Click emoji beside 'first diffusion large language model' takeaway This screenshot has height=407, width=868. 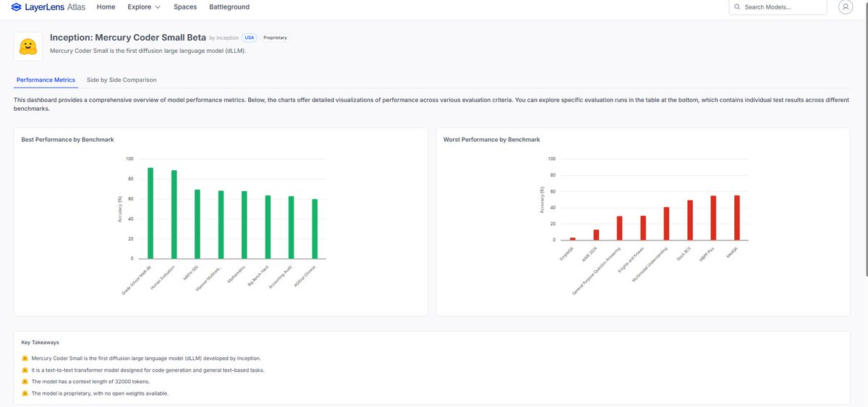(25, 358)
